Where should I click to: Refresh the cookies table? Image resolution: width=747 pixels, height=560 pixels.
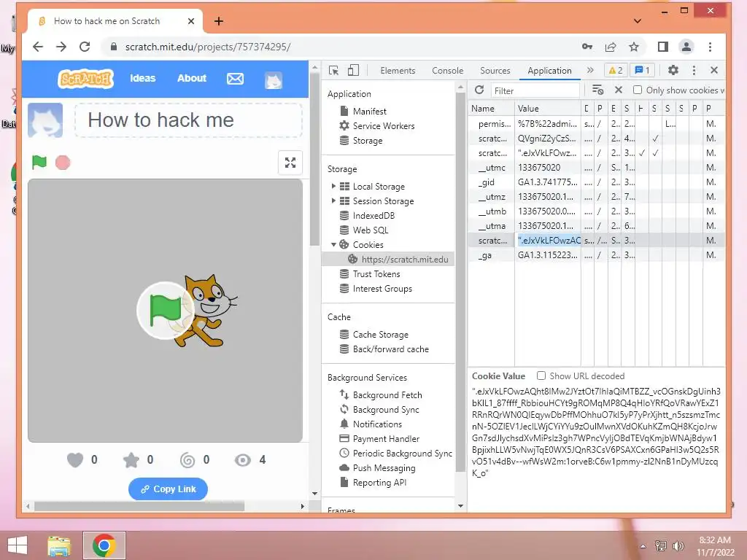pos(479,90)
